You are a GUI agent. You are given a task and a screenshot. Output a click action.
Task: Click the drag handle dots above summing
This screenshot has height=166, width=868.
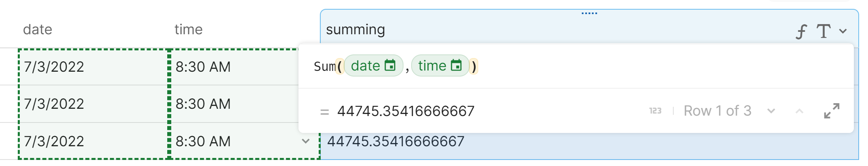(x=589, y=13)
